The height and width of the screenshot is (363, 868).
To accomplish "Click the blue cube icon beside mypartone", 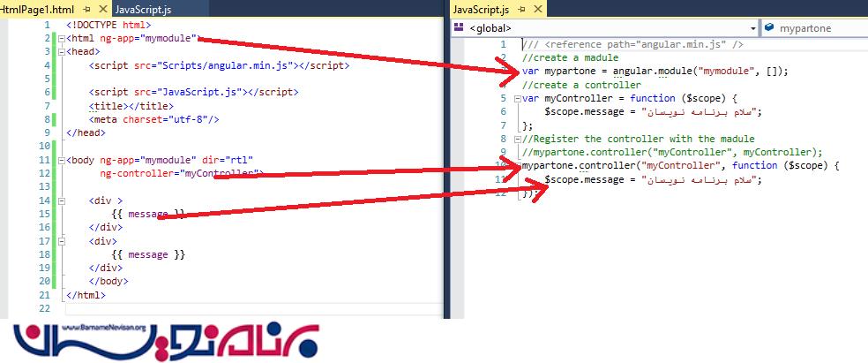I will click(769, 27).
